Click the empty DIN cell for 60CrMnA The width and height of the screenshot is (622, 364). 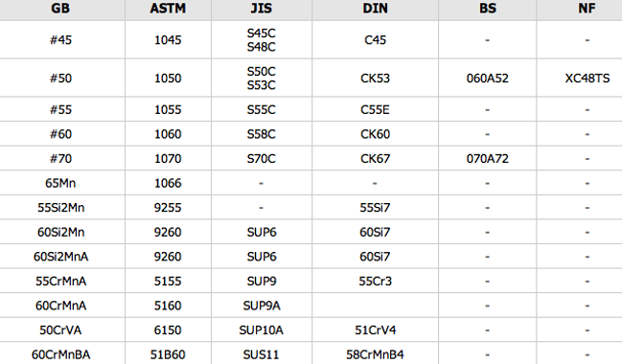(375, 306)
